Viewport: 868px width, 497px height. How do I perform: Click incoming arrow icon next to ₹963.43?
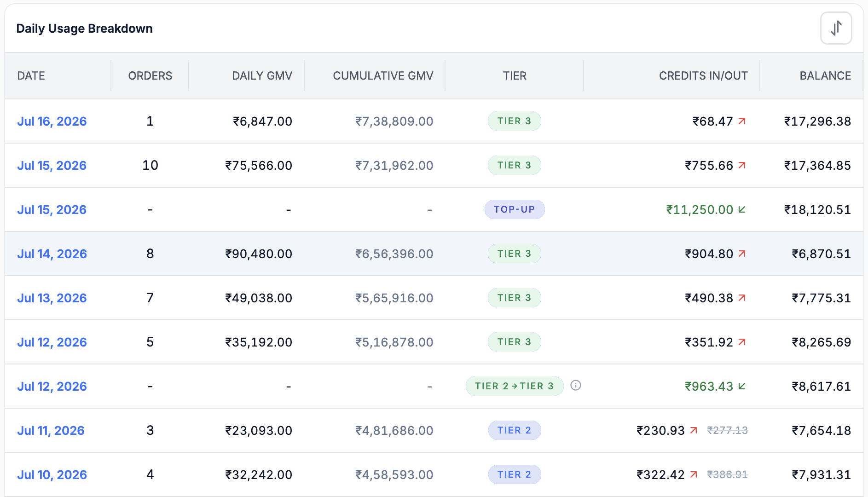point(742,387)
